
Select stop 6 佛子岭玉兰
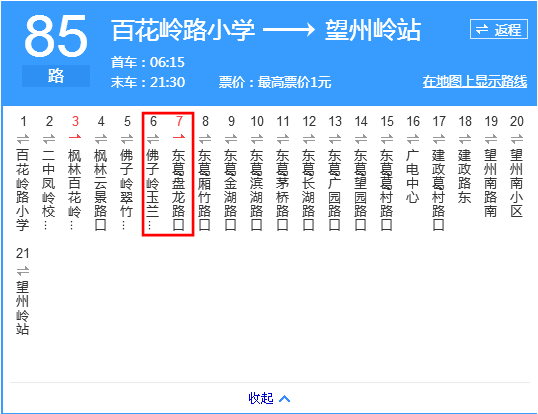pos(153,189)
